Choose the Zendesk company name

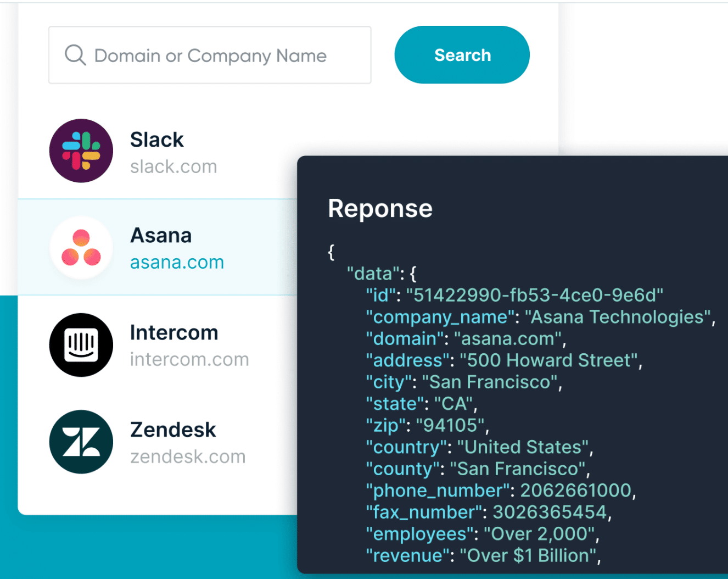(173, 430)
